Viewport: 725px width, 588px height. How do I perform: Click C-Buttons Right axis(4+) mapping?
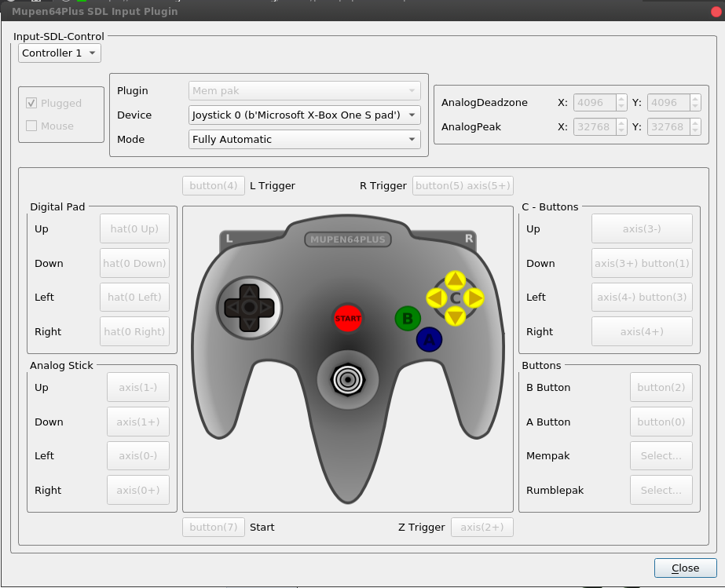click(642, 331)
